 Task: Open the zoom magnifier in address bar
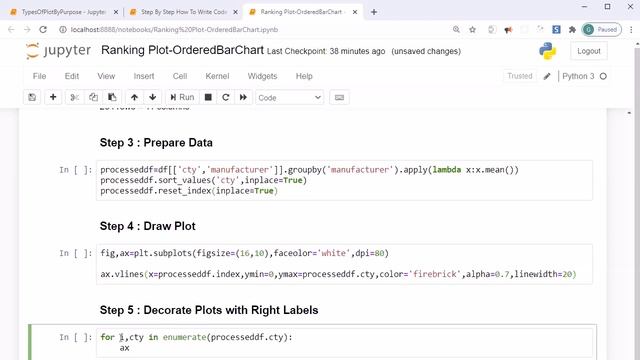pos(456,29)
